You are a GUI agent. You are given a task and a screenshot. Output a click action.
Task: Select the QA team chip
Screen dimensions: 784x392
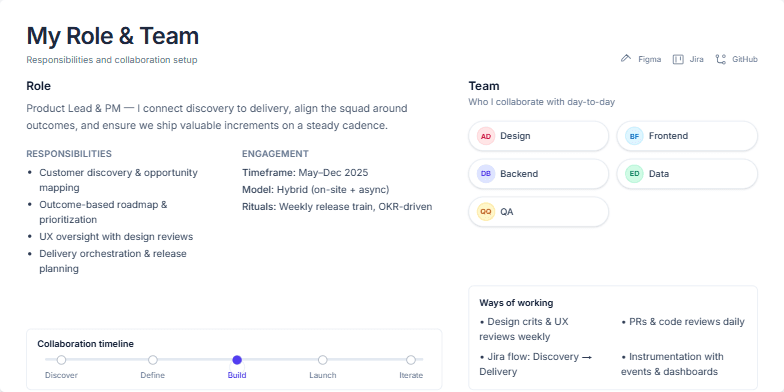(x=538, y=212)
